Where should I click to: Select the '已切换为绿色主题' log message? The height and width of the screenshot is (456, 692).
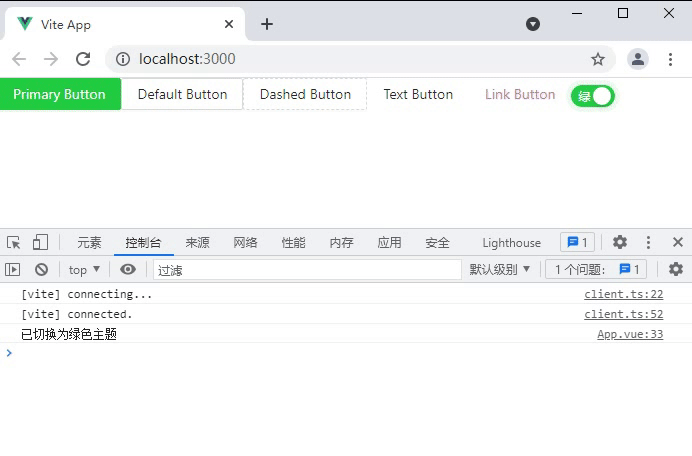coord(69,334)
